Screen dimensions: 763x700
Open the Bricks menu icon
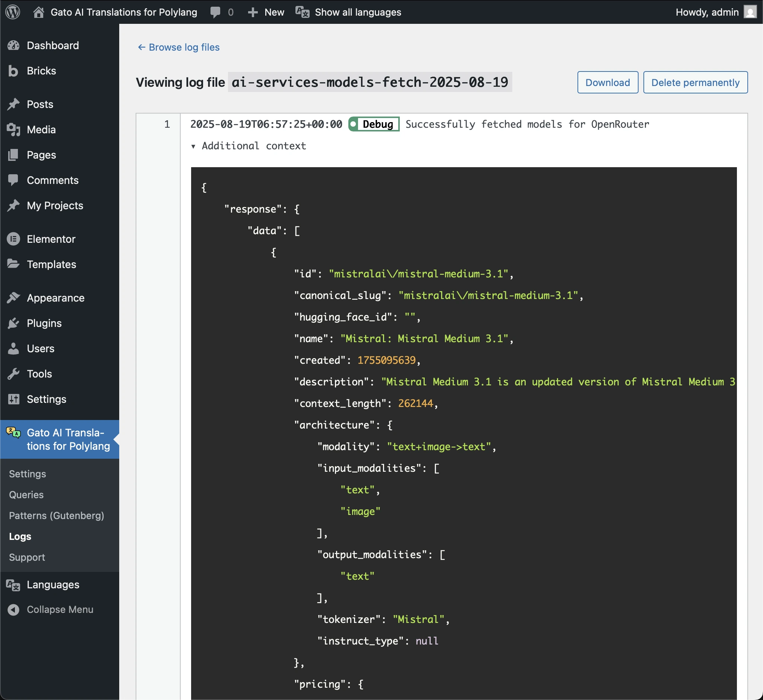(x=13, y=71)
